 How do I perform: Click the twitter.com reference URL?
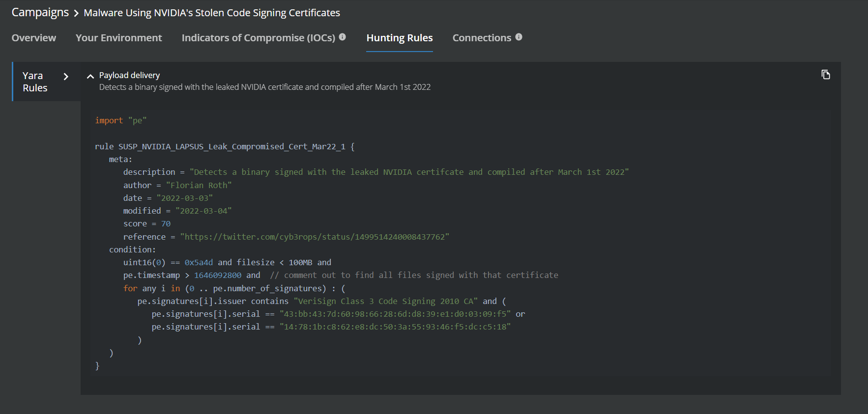pos(315,237)
